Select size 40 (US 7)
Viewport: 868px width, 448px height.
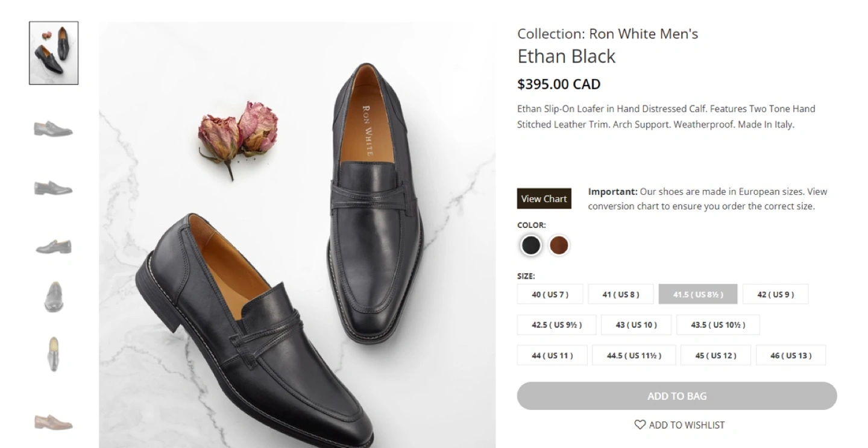(550, 294)
